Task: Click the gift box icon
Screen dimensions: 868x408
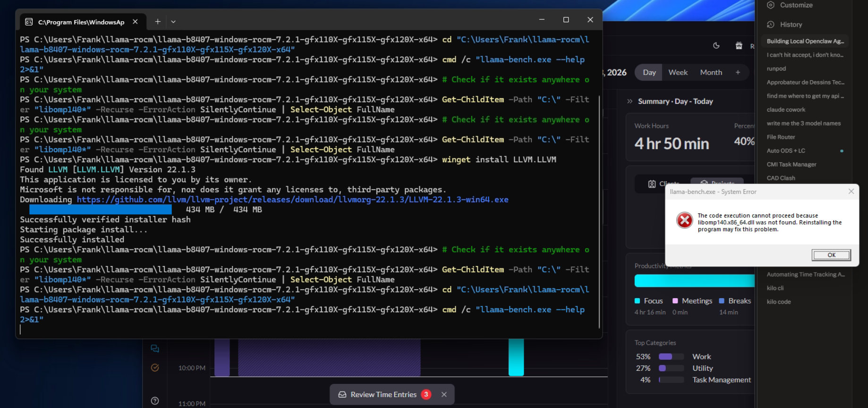Action: click(739, 46)
